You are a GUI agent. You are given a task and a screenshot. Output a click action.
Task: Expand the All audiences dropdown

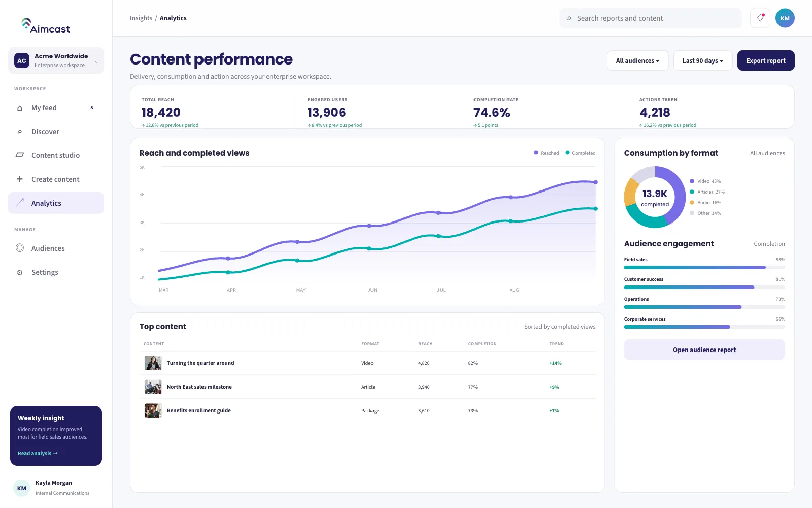(638, 60)
